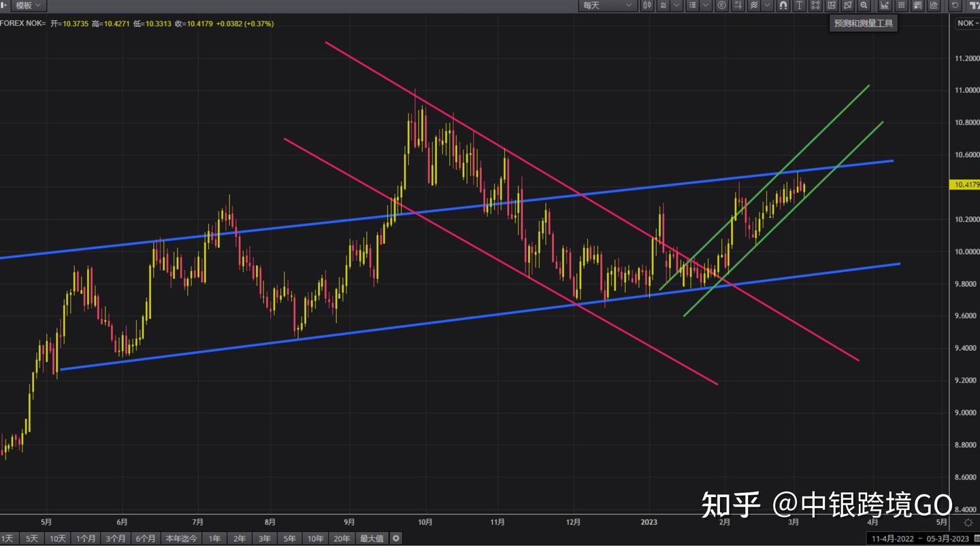Click the date range 11-4月-2022 – 05-3月-2023
The height and width of the screenshot is (546, 980).
(x=919, y=539)
